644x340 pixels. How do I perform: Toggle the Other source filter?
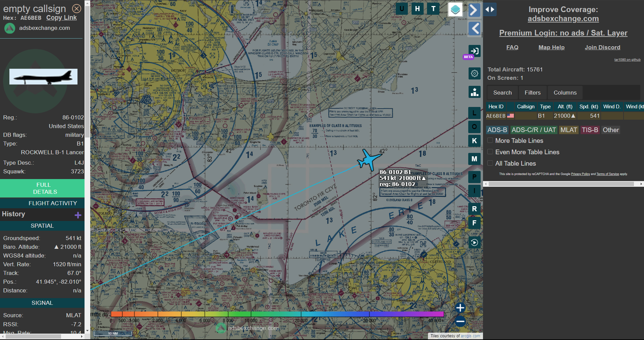click(x=611, y=130)
